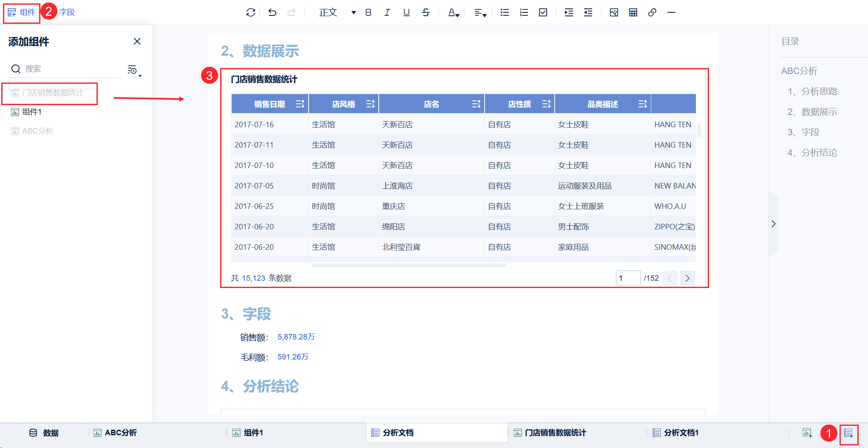Open the 分析文档1 bottom tab
This screenshot has height=448, width=868.
click(675, 433)
